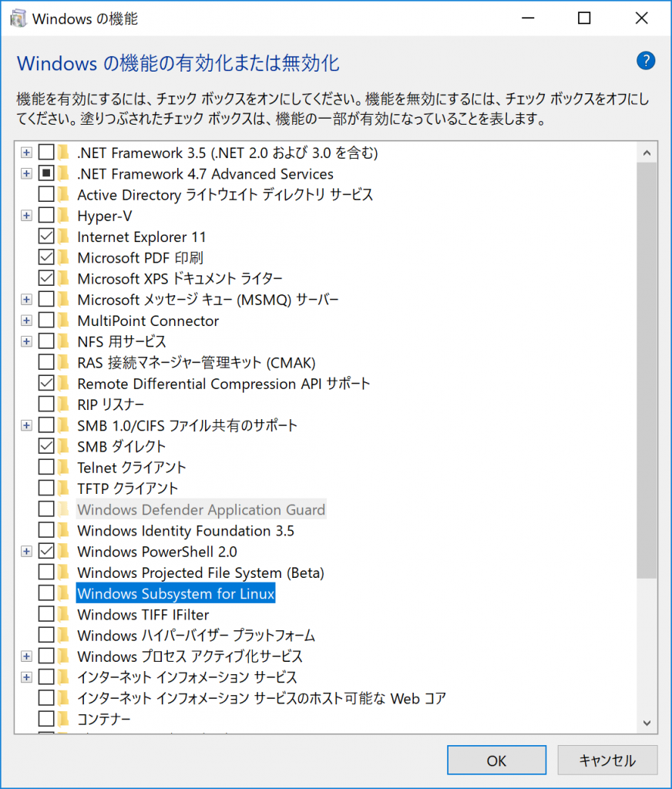Select the RIP リスナー row text
672x789 pixels.
(111, 404)
